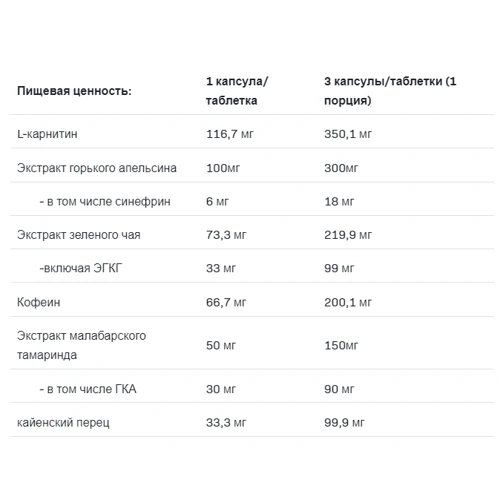
Task: Click the 350,1 мг value
Action: click(348, 134)
